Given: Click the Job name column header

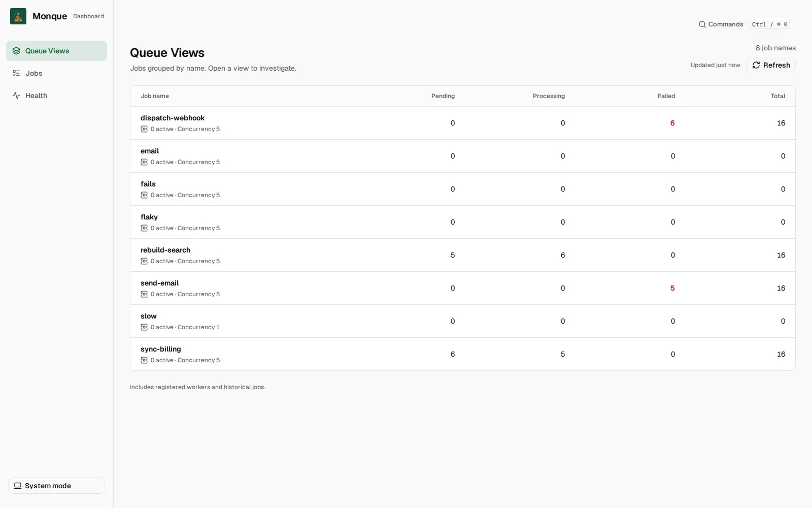Looking at the screenshot, I should [155, 96].
